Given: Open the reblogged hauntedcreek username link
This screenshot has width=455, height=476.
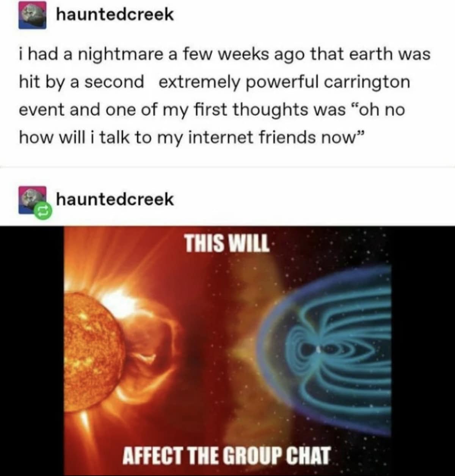Looking at the screenshot, I should tap(115, 199).
